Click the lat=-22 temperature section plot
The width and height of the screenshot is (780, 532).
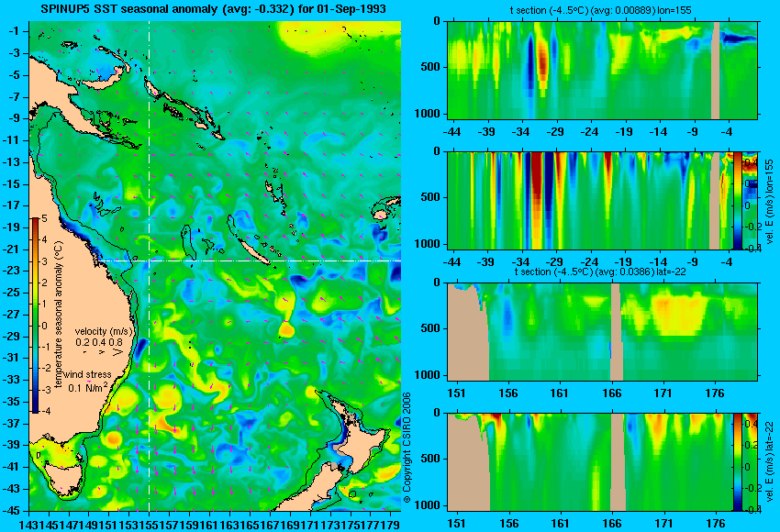coord(602,331)
